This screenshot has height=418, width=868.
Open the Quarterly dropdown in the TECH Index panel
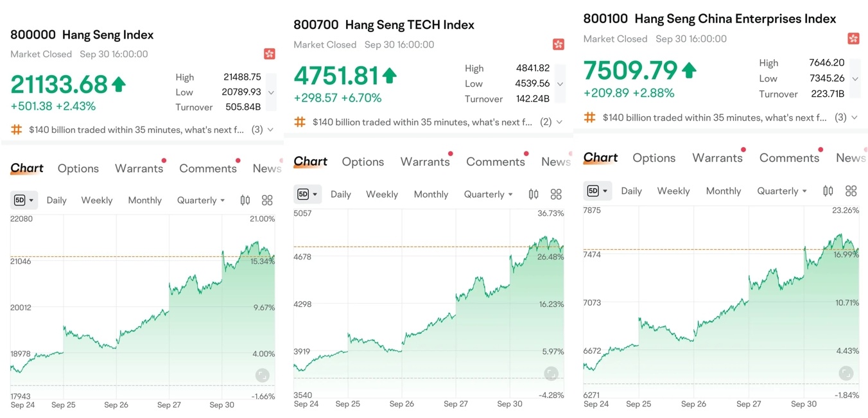(x=487, y=194)
